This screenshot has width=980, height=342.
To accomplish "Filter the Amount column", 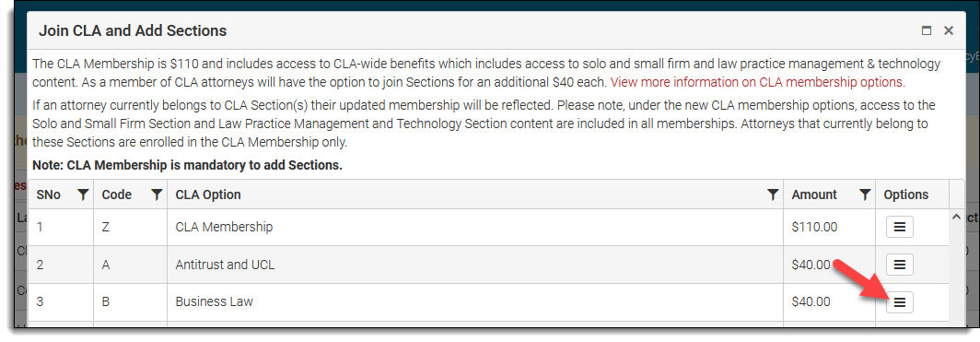I will pyautogui.click(x=865, y=195).
